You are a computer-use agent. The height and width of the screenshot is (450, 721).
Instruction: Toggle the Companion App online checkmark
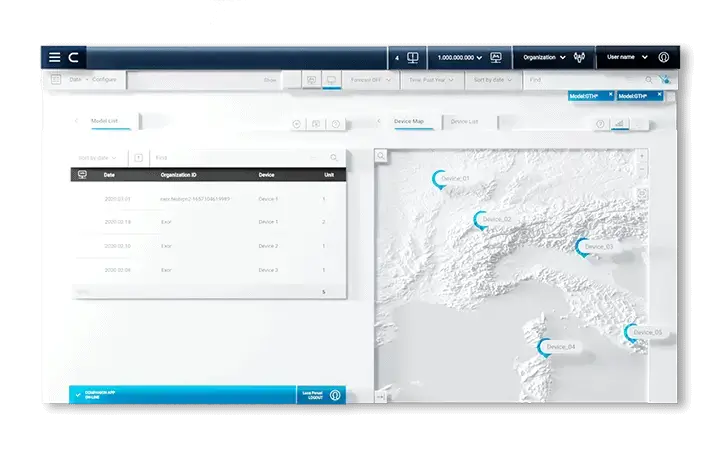(x=78, y=395)
